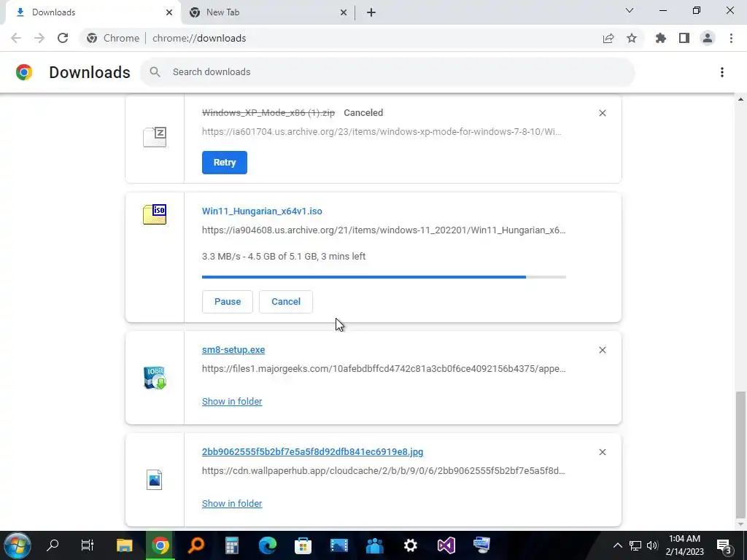Launch Microsoft Edge from the taskbar
This screenshot has height=560, width=747.
pos(268,545)
